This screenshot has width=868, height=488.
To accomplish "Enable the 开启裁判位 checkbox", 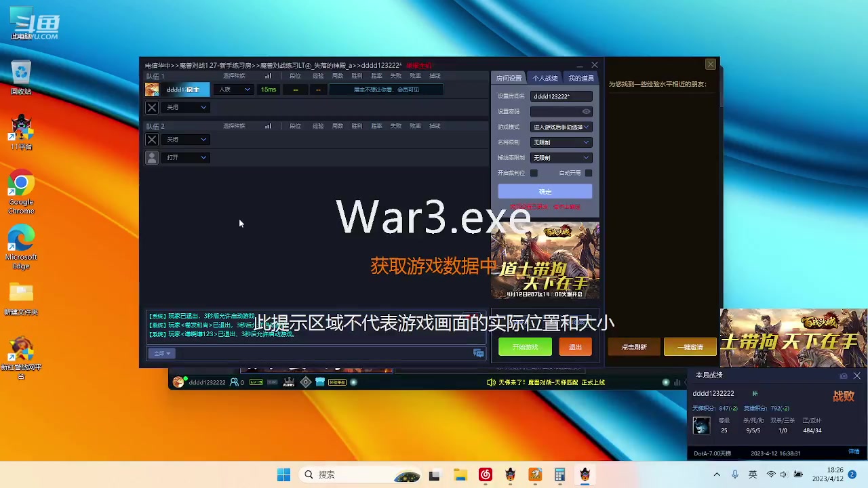I will (x=534, y=173).
